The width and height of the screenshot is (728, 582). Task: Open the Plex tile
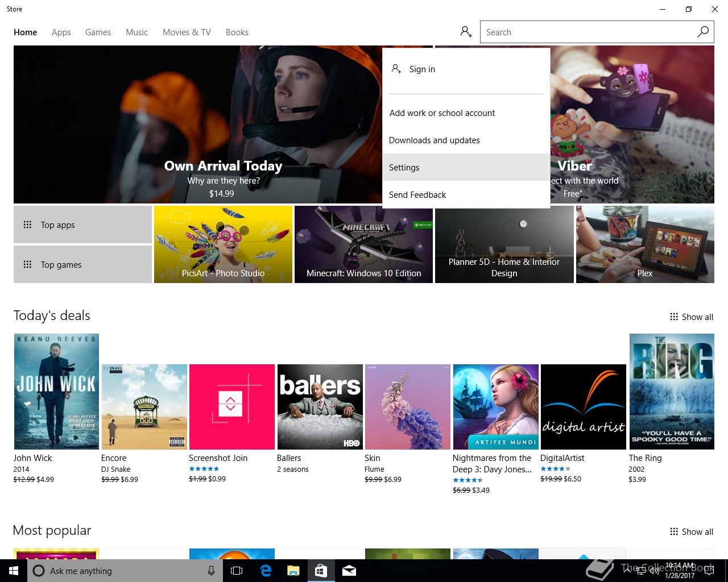645,244
